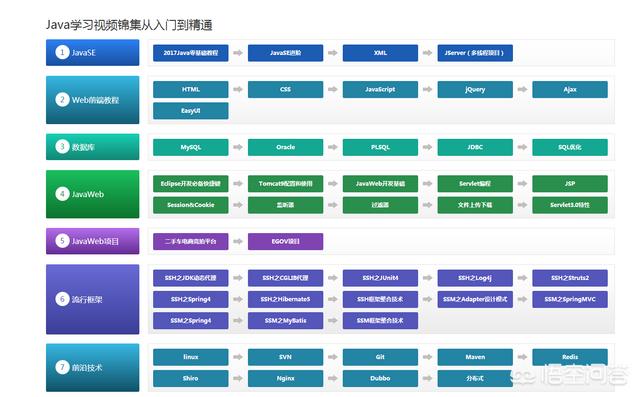Click the SSM之MyBatis course button

[x=285, y=321]
